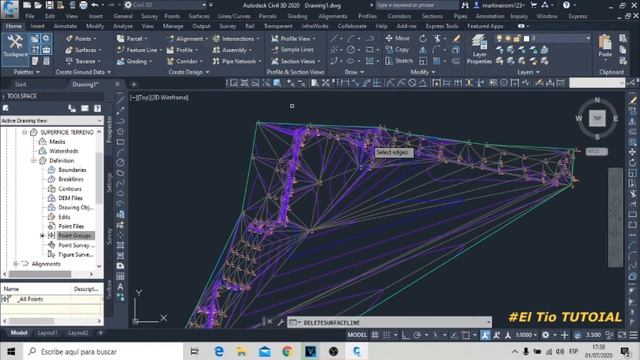Select Watersheds in the tree
The height and width of the screenshot is (360, 640).
click(x=64, y=151)
